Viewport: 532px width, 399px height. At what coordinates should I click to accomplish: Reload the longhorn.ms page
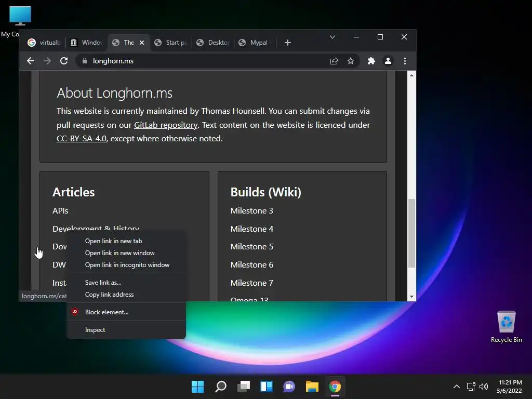pyautogui.click(x=64, y=61)
